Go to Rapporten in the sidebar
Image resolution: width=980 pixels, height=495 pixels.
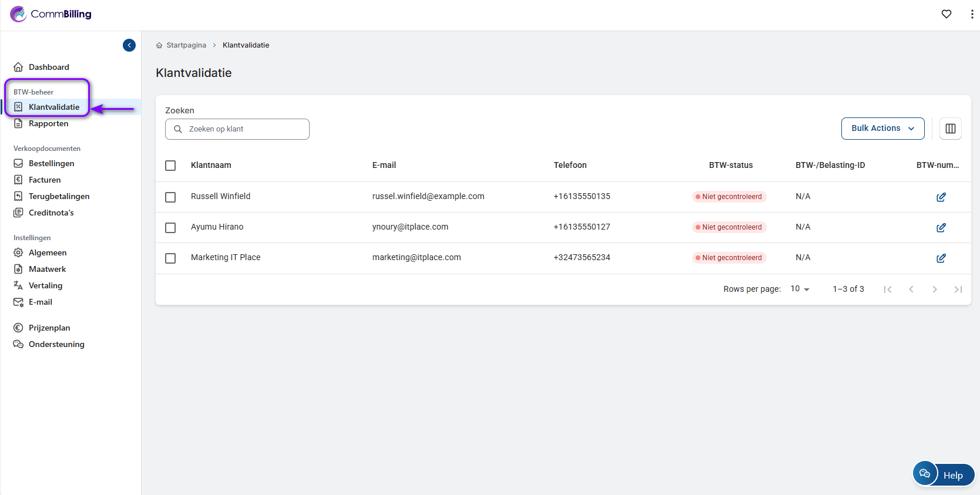[x=48, y=123]
